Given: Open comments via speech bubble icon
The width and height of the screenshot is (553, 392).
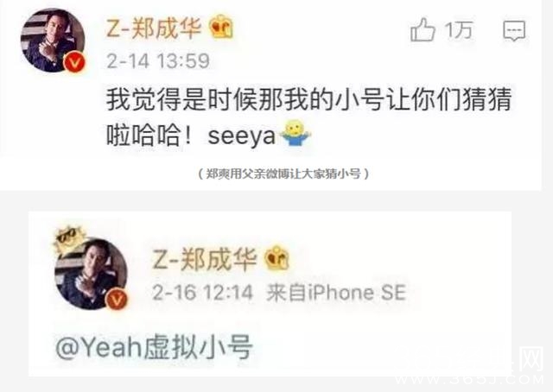Looking at the screenshot, I should (x=514, y=31).
